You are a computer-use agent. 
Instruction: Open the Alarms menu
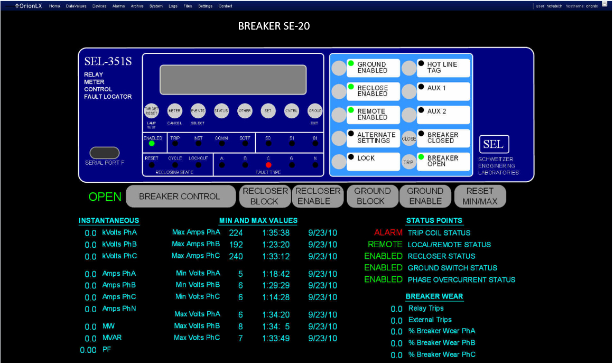(118, 6)
